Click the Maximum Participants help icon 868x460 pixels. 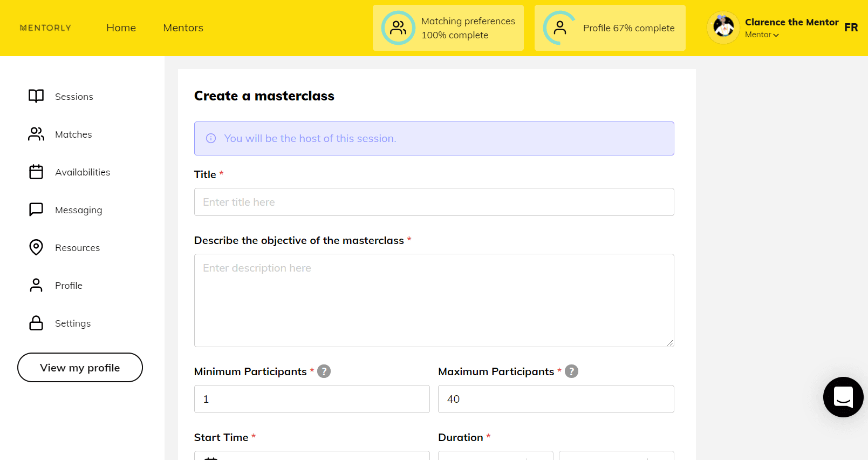click(571, 371)
